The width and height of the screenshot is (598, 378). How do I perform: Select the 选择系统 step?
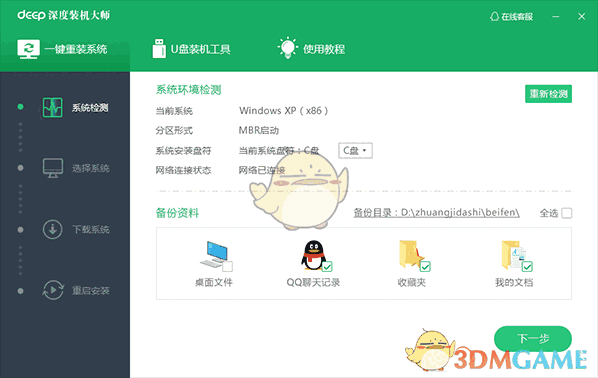point(76,168)
